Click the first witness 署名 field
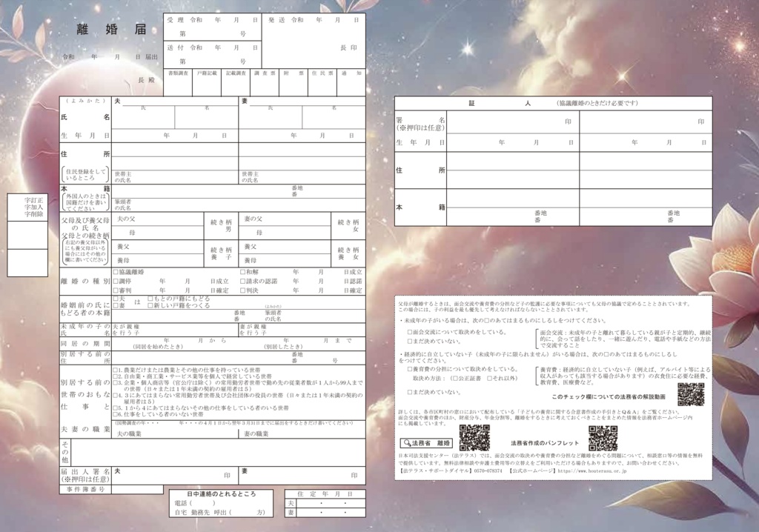 (x=513, y=122)
